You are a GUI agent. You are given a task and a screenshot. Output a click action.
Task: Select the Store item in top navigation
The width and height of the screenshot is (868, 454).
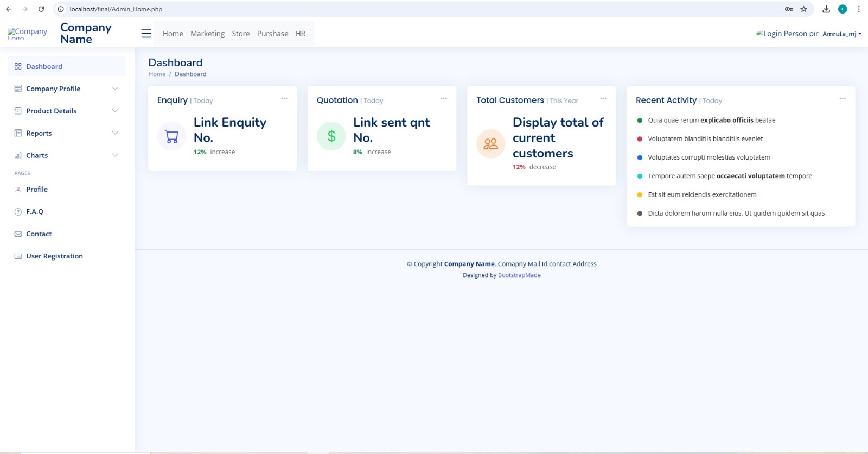click(x=240, y=34)
